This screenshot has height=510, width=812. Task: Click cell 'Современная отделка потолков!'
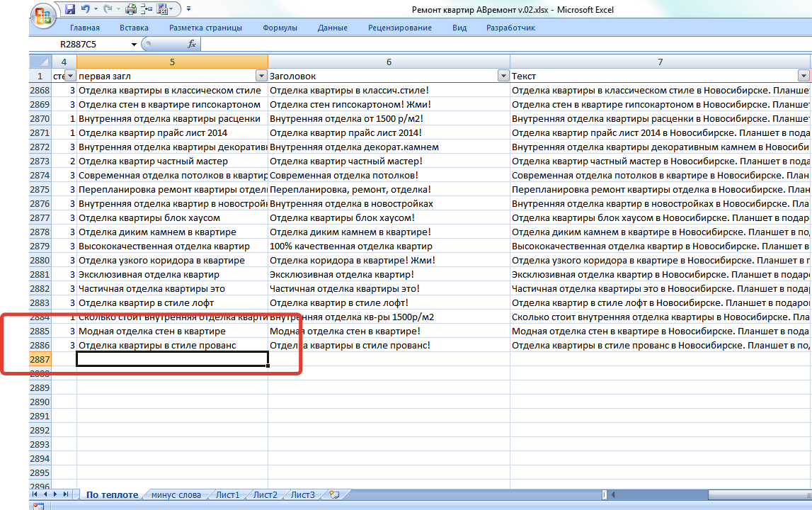(389, 175)
